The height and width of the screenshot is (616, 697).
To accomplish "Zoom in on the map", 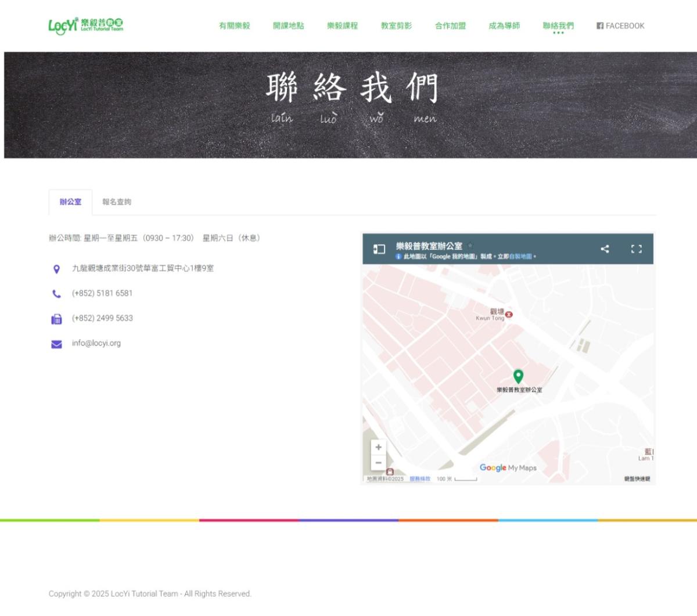I will 378,447.
